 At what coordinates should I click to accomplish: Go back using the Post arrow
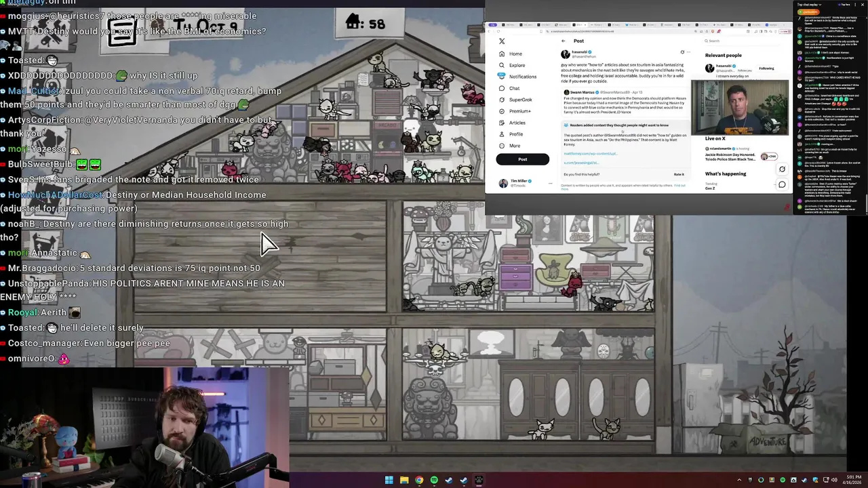coord(563,41)
